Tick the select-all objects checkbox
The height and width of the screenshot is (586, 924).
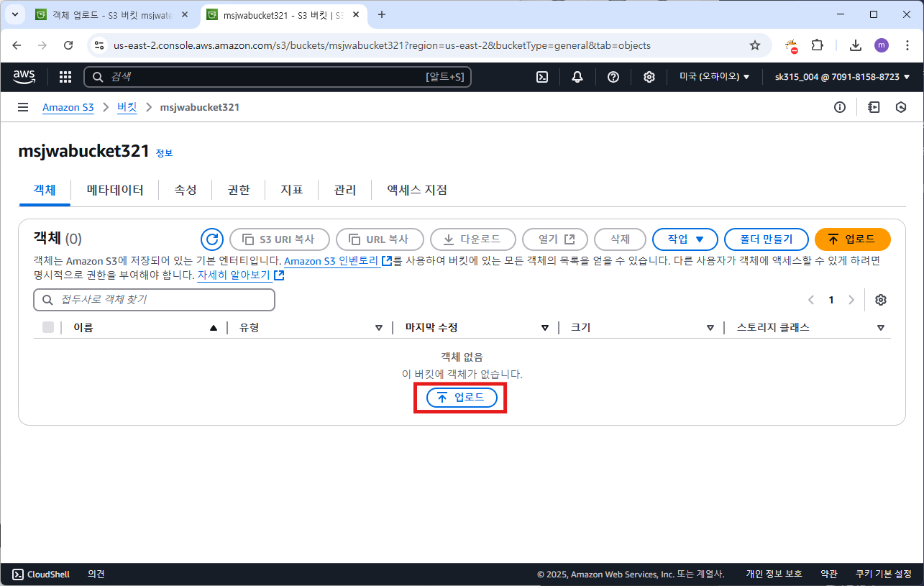[48, 327]
